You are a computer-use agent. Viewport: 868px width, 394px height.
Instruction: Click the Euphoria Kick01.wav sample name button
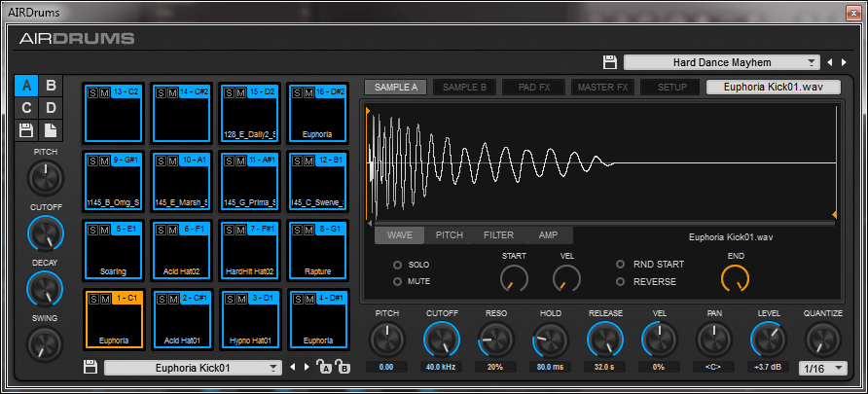click(774, 87)
